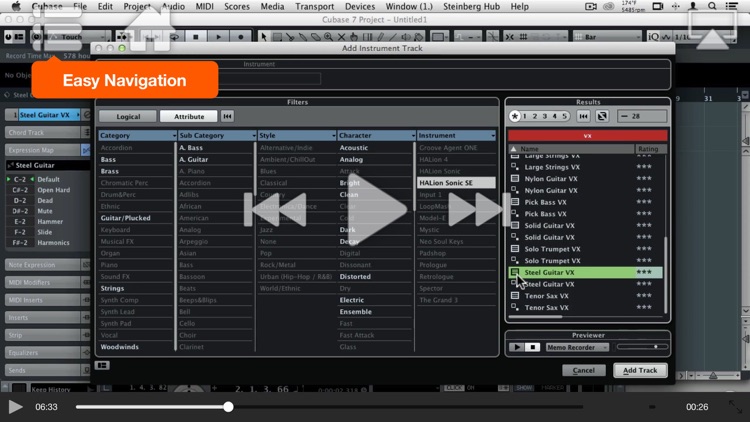
Task: Open the Apple menu
Action: coord(16,6)
